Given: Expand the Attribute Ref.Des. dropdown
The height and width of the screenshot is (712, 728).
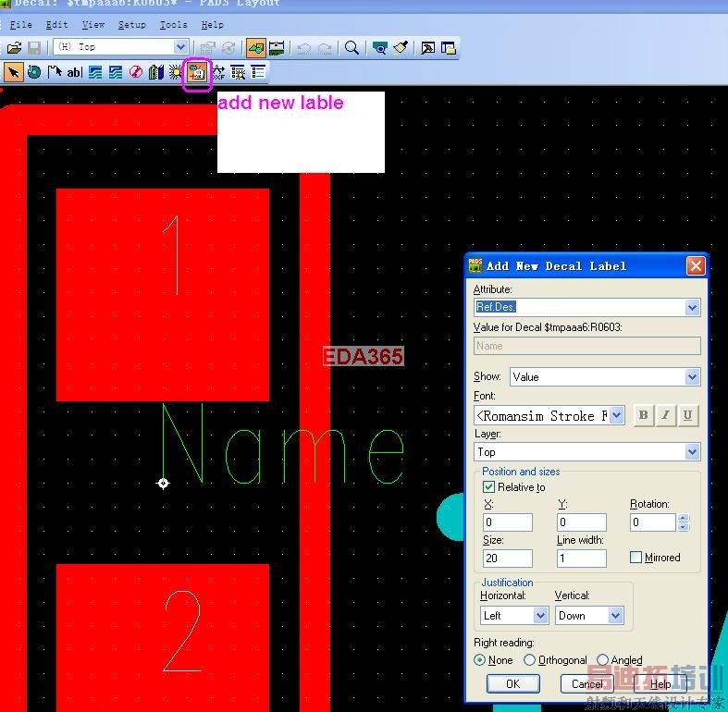Looking at the screenshot, I should (692, 307).
